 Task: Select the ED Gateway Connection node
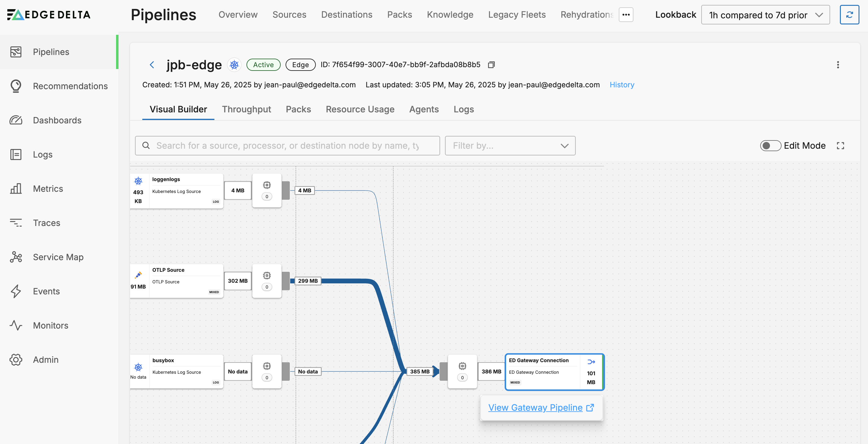click(554, 372)
